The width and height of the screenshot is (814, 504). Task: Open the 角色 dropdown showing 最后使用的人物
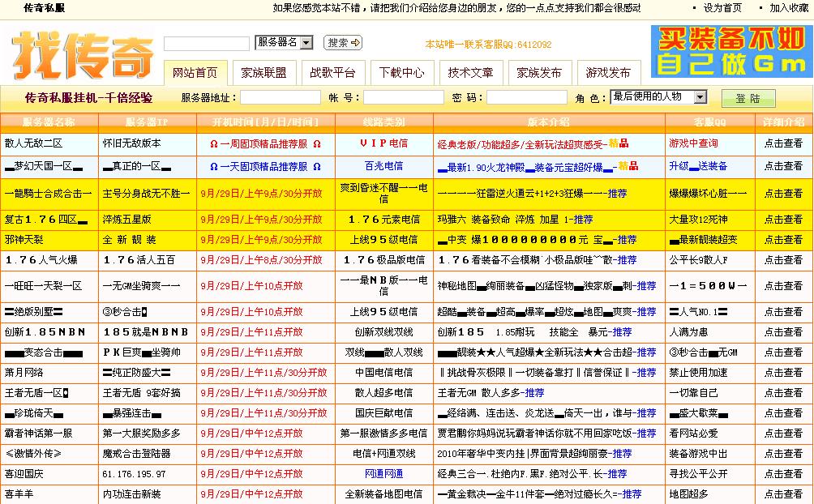click(x=656, y=98)
